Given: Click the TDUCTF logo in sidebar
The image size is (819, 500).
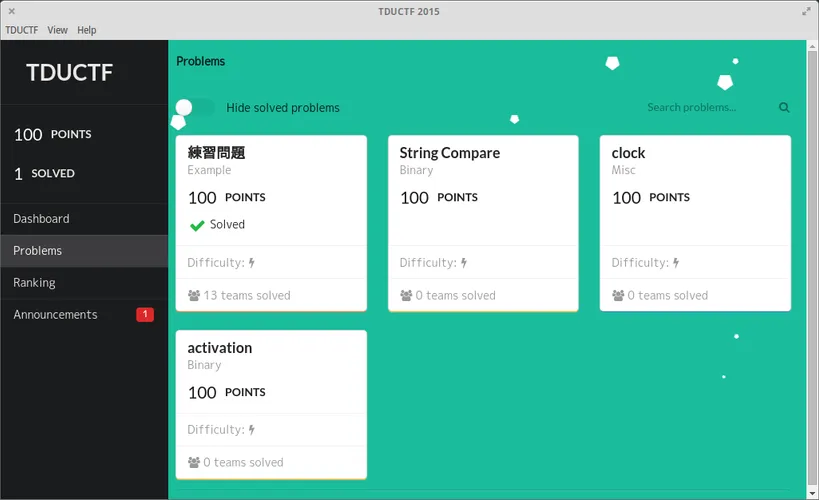Looking at the screenshot, I should pos(69,73).
